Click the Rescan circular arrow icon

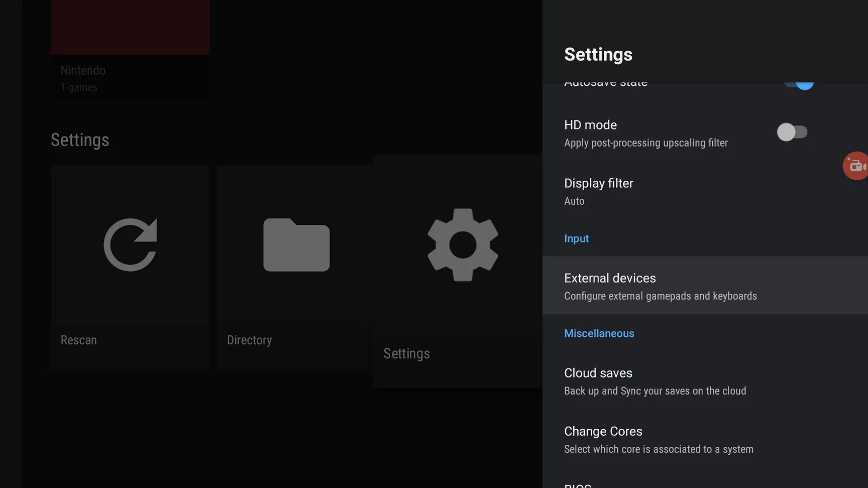pyautogui.click(x=130, y=245)
